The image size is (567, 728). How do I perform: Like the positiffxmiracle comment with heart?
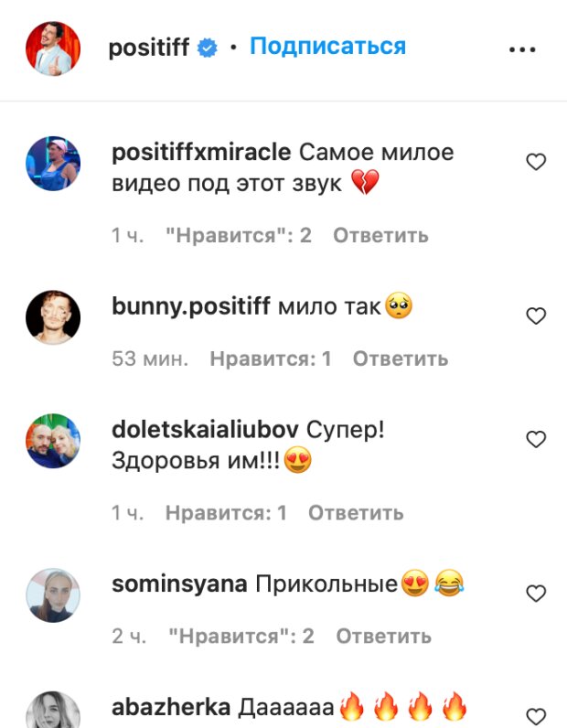536,162
